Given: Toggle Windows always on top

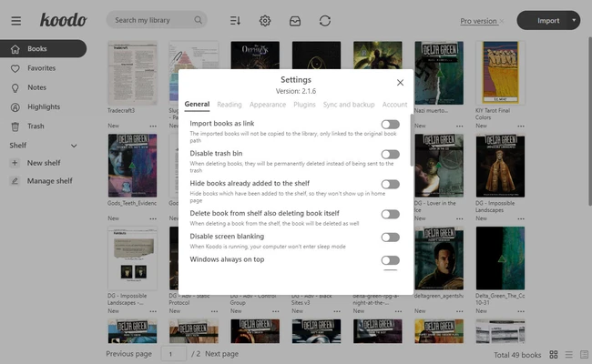Looking at the screenshot, I should [390, 260].
